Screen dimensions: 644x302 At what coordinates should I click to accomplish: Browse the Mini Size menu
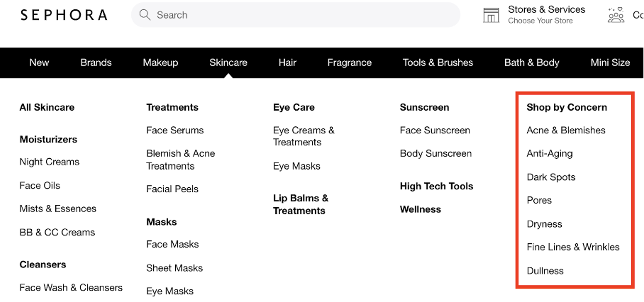[610, 63]
